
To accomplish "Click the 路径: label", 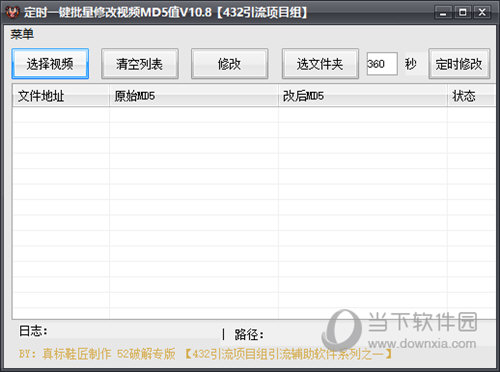I will tap(249, 334).
